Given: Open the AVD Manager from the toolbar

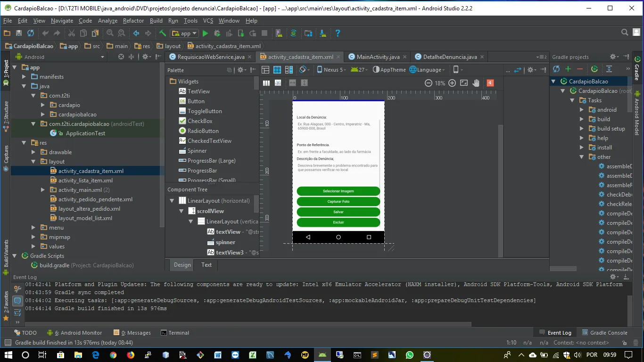Looking at the screenshot, I should [x=279, y=33].
